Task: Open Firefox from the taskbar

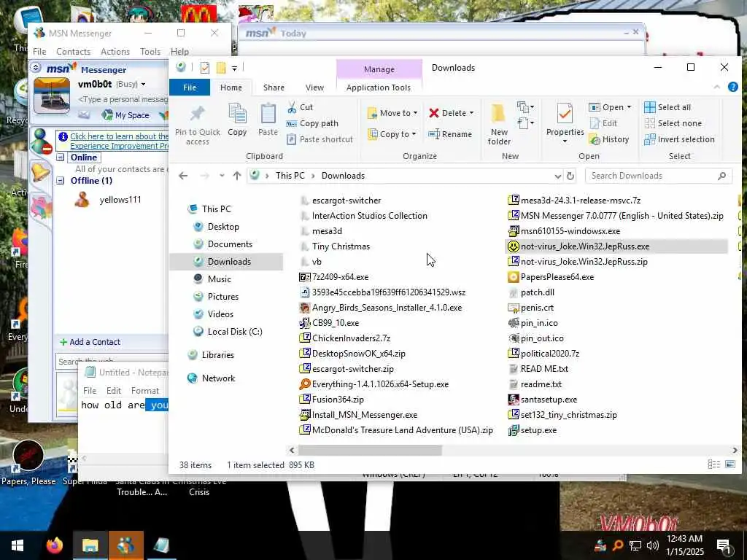Action: (x=54, y=545)
